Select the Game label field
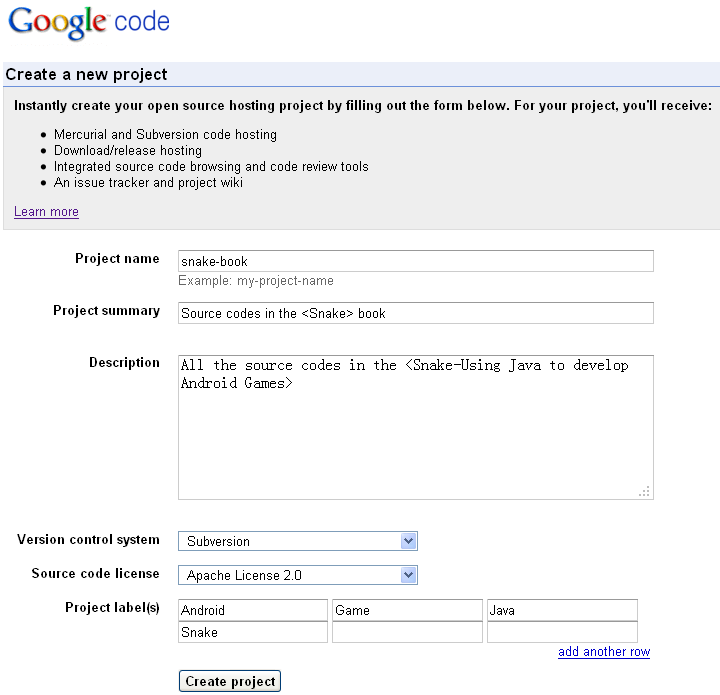 click(x=408, y=610)
